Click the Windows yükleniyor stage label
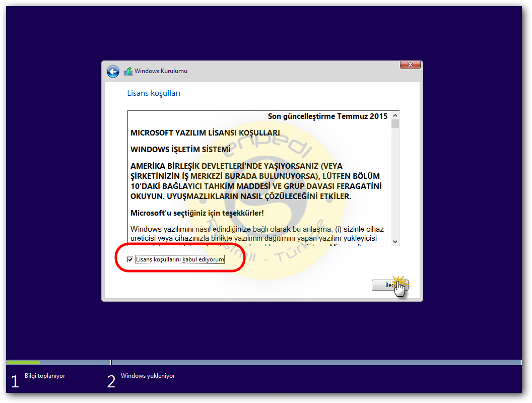 [x=148, y=376]
